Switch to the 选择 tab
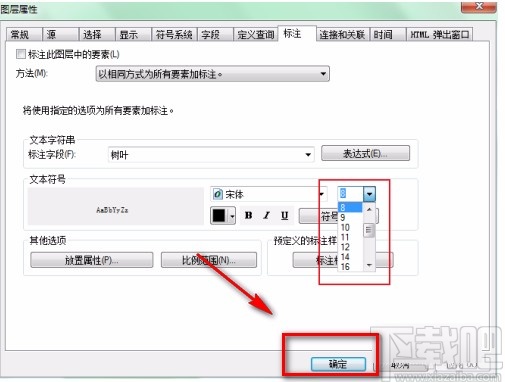 [97, 34]
